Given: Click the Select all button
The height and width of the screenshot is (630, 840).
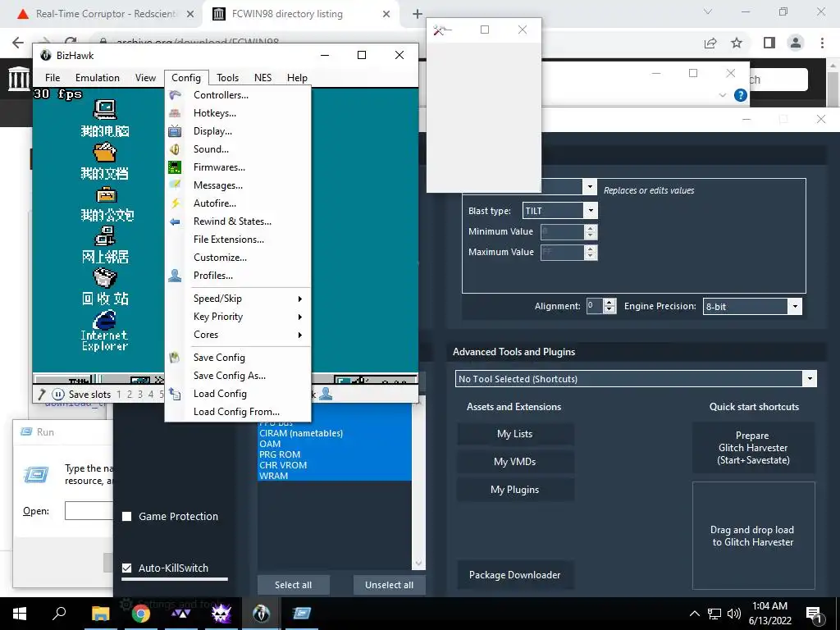Looking at the screenshot, I should pyautogui.click(x=293, y=585).
